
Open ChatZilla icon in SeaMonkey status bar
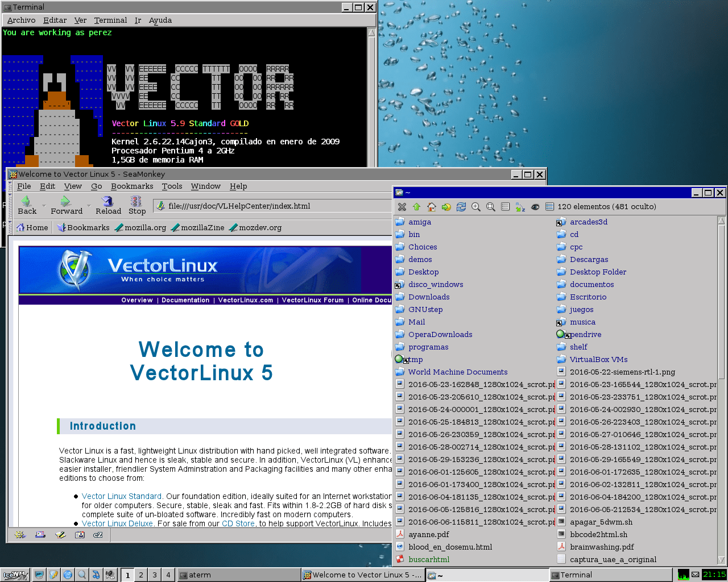pos(98,535)
